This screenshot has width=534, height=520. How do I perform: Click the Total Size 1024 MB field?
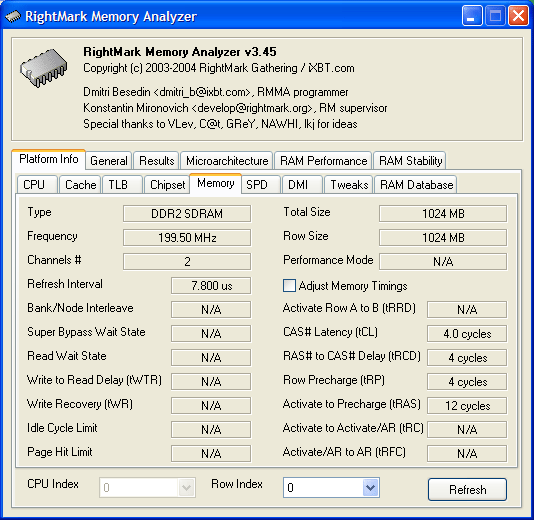coord(443,214)
